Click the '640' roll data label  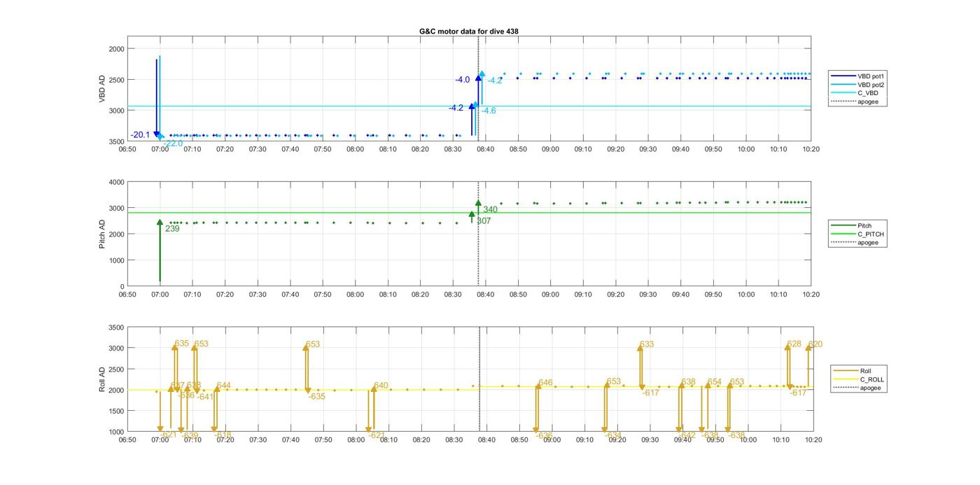(x=381, y=386)
